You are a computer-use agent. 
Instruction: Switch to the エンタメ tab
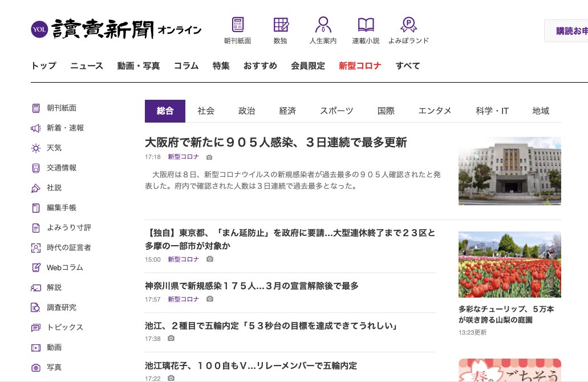tap(435, 111)
